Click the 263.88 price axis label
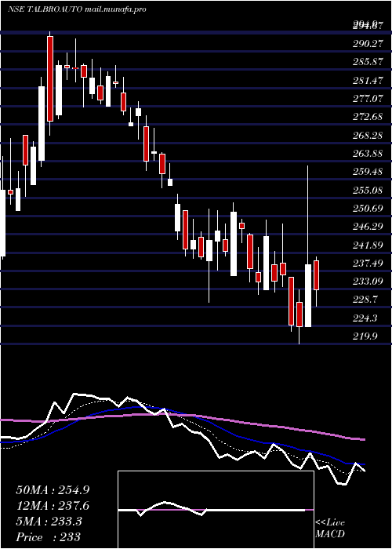 tap(368, 154)
